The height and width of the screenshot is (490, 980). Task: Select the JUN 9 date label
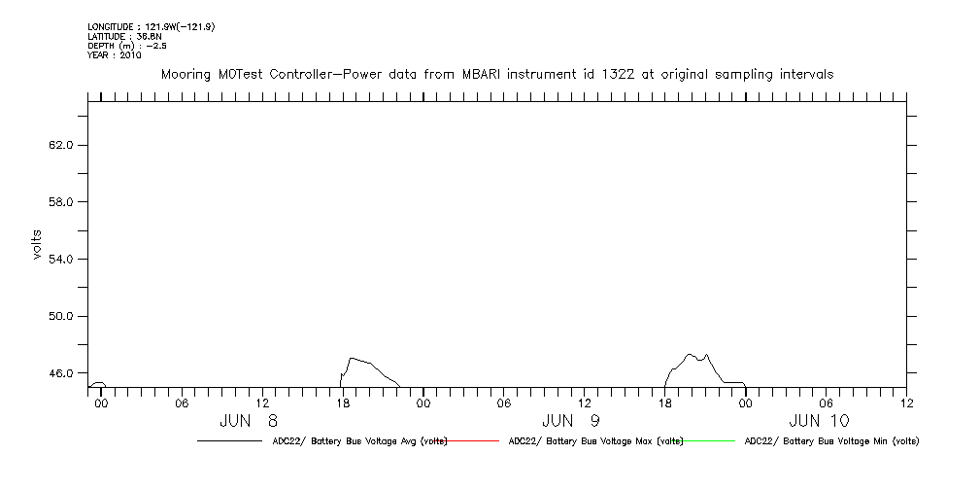click(569, 421)
